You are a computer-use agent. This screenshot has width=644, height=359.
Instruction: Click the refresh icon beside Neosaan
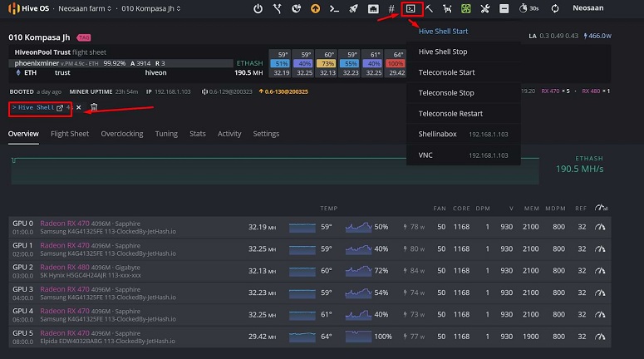click(x=555, y=9)
